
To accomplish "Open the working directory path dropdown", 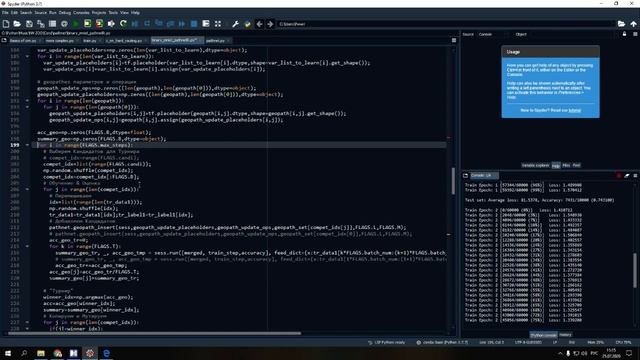I will click(x=446, y=24).
